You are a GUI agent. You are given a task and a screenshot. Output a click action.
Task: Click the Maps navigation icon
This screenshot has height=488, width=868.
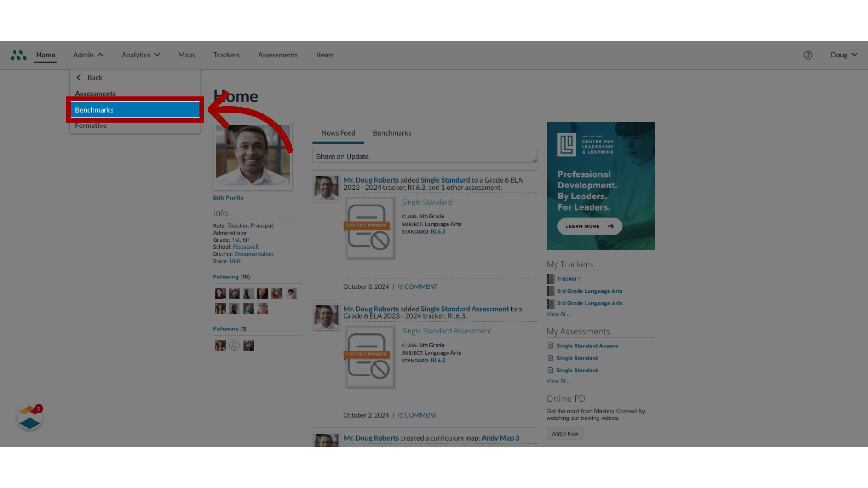pyautogui.click(x=186, y=54)
